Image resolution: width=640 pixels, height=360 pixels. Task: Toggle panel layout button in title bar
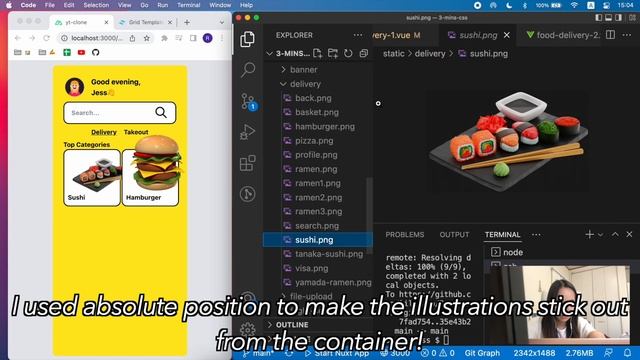point(609,18)
